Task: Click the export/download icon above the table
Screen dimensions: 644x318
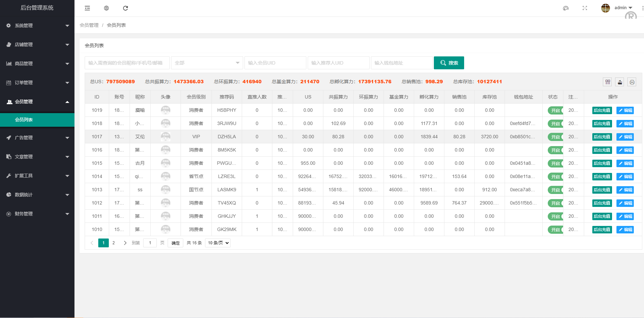Action: 620,82
